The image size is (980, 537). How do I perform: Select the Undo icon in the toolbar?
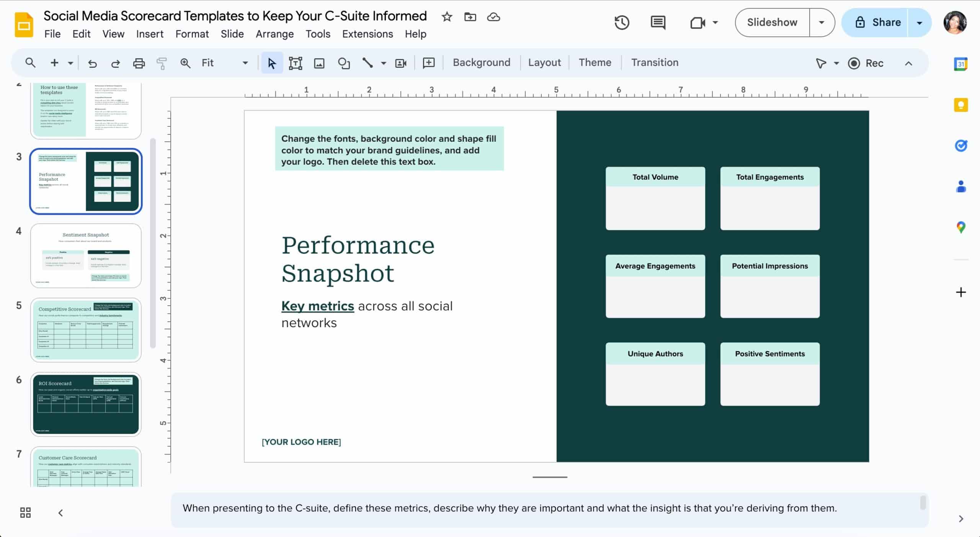pyautogui.click(x=92, y=63)
